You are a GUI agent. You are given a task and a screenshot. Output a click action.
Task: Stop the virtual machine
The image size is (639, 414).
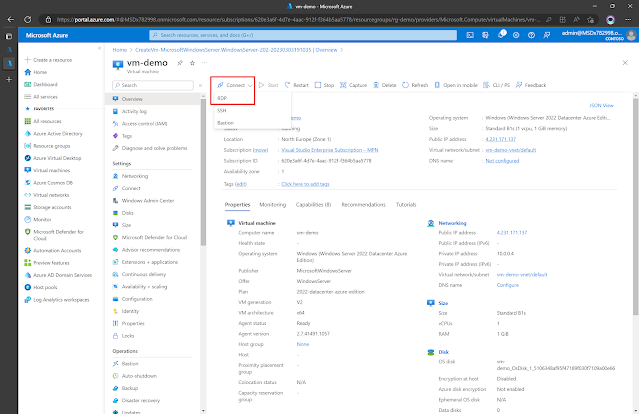point(324,85)
